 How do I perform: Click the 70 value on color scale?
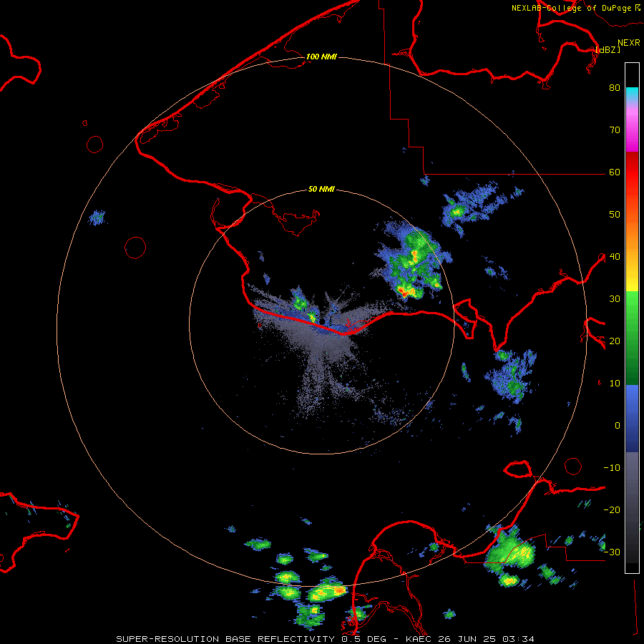pos(615,130)
